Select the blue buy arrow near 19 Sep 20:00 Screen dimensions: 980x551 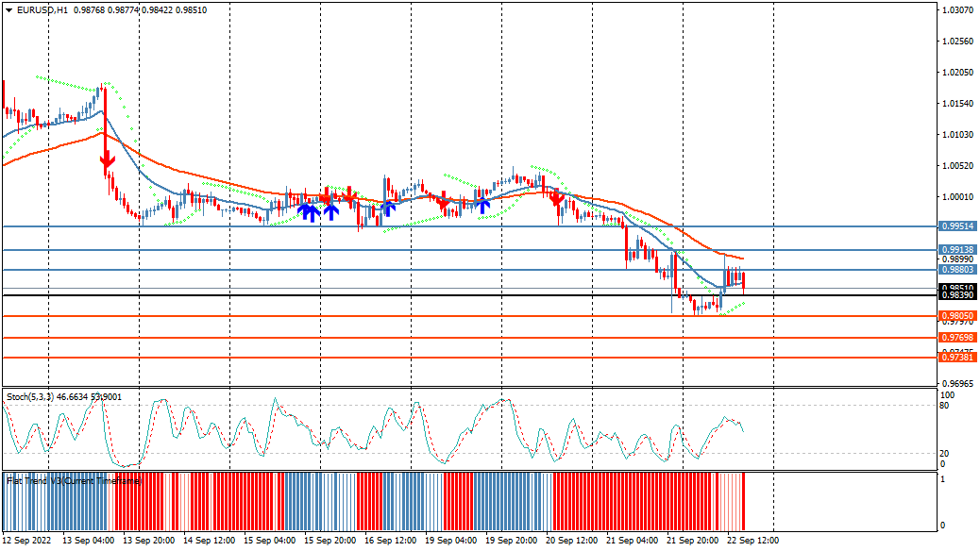(482, 206)
